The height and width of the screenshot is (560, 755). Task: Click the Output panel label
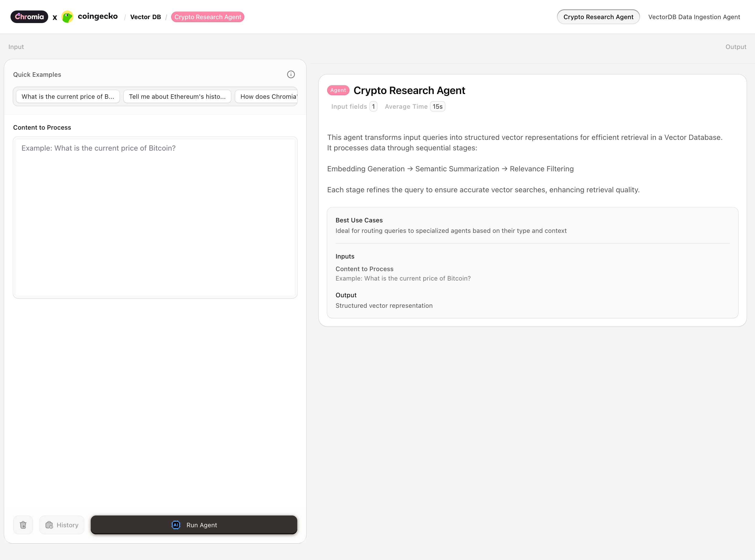pos(736,47)
